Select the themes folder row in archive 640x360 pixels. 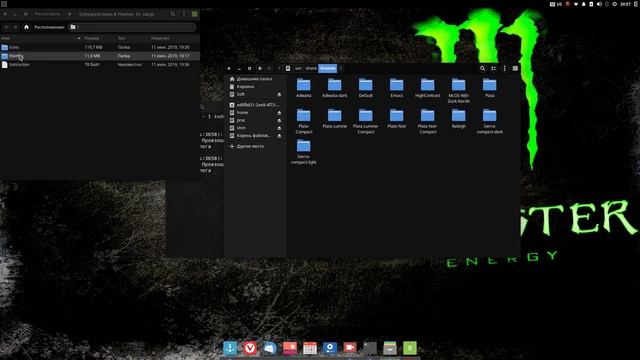100,56
